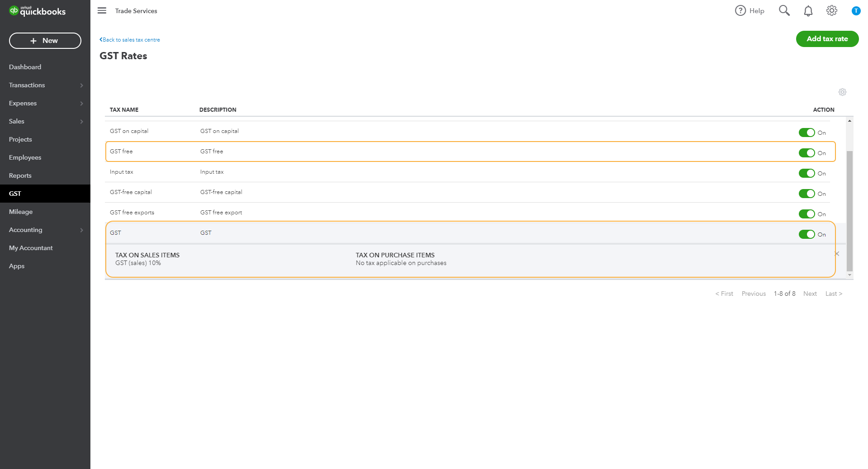Open the user profile avatar
This screenshot has height=469, width=868.
[x=856, y=11]
